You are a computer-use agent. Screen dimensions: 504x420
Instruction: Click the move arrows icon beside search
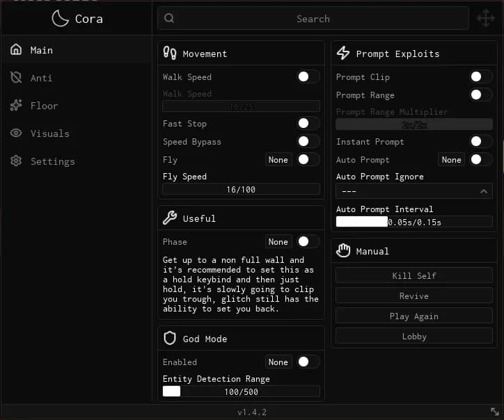[486, 18]
